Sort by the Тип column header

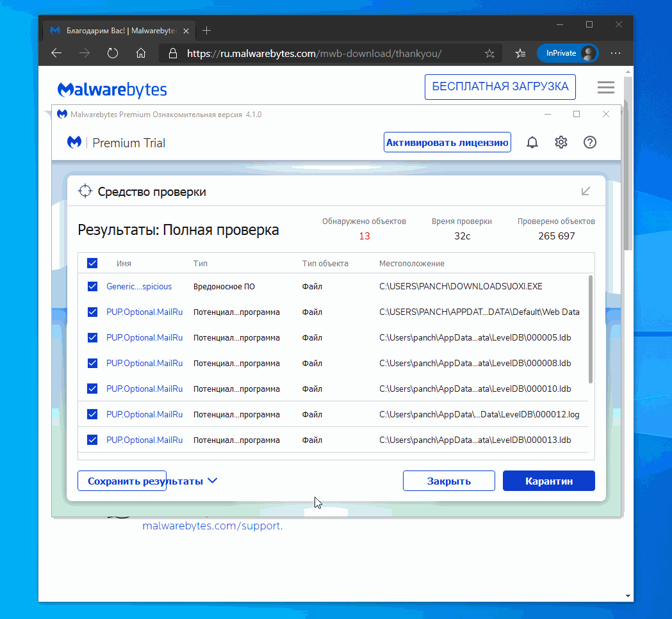tap(200, 264)
